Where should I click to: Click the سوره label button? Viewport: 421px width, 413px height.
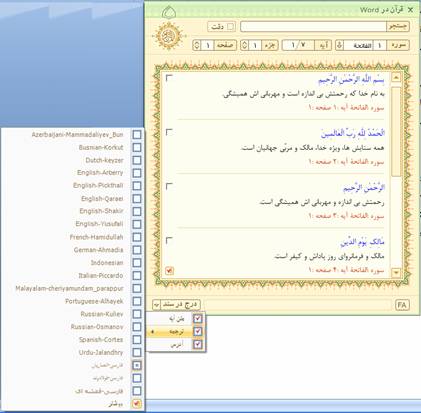click(x=398, y=45)
